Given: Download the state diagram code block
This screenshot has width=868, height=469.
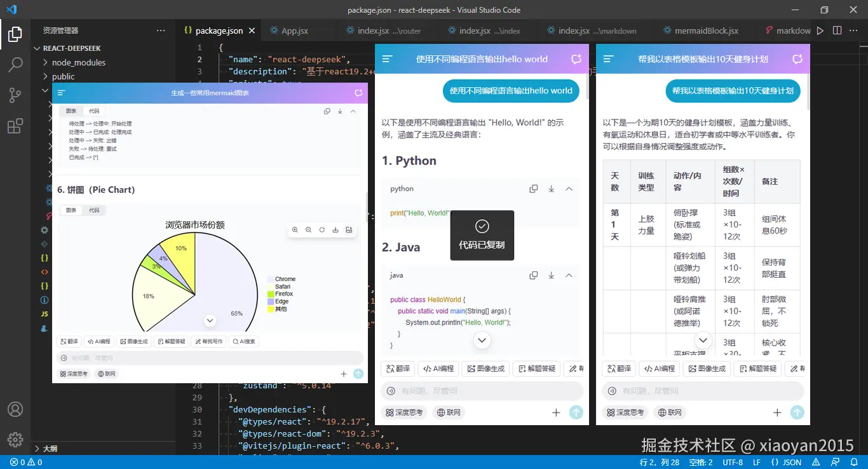Looking at the screenshot, I should [340, 111].
